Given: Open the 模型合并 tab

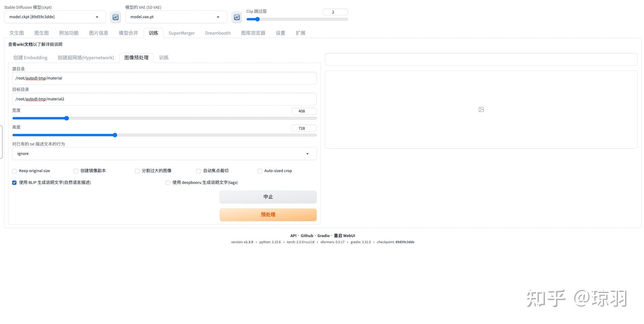Looking at the screenshot, I should pyautogui.click(x=128, y=33).
